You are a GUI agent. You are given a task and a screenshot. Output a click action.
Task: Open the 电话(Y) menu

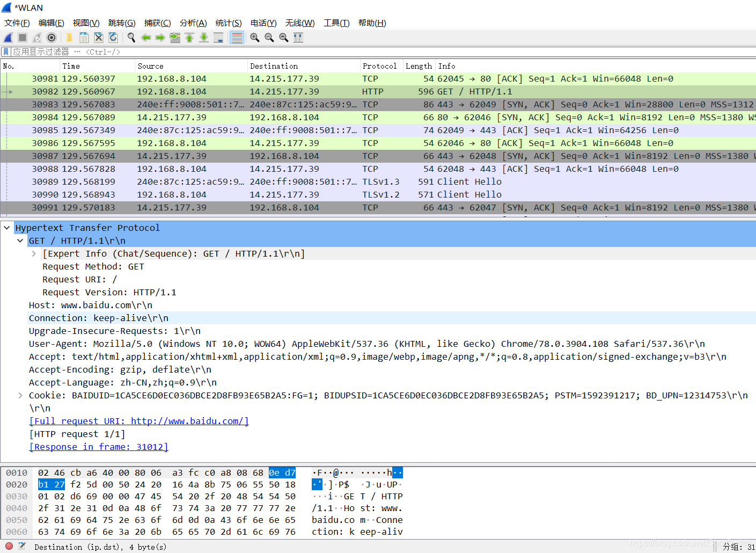(263, 23)
